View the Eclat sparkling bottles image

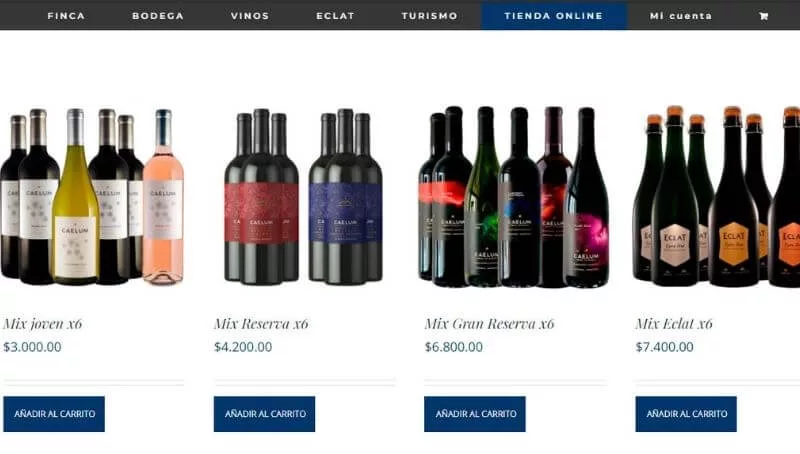point(716,196)
